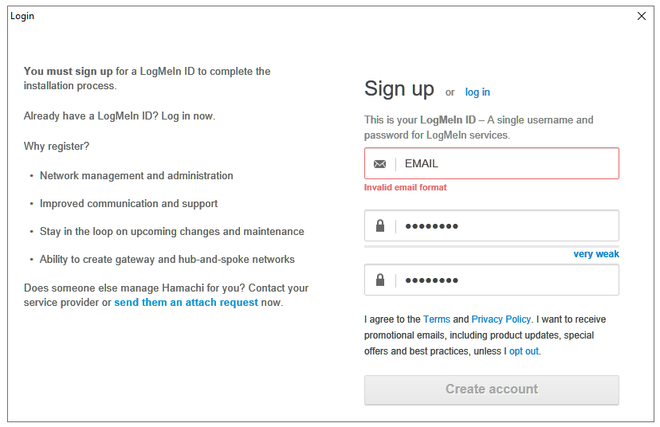Click the send them an attach request link

click(186, 302)
